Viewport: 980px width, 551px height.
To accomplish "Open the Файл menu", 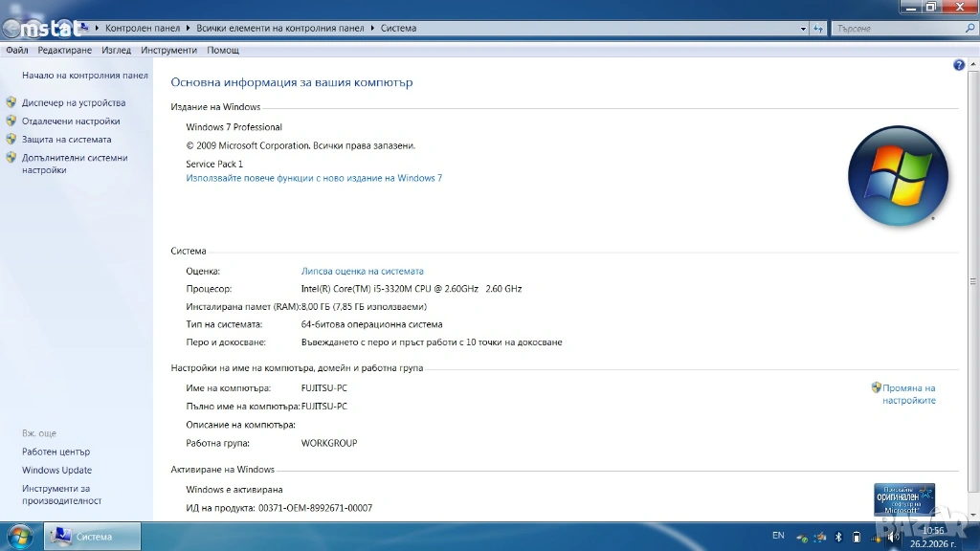I will [16, 50].
